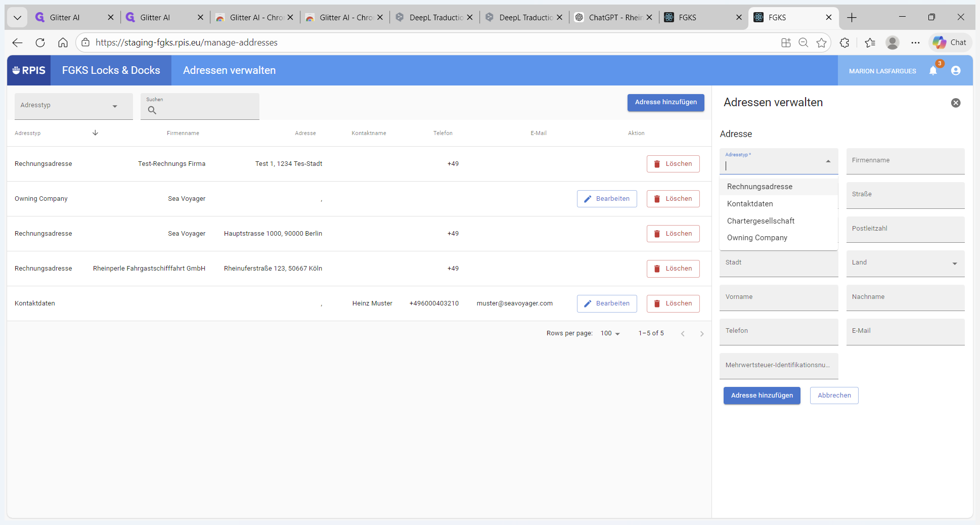Click Bearbeiten for Owning Company row
Screen dimensions: 980x525
[x=607, y=199]
